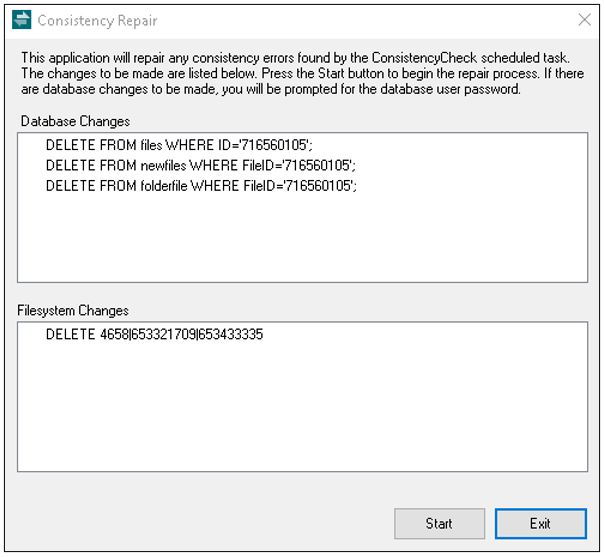Select the DELETE FROM folderfile statement
Screen dimensions: 605x557
pyautogui.click(x=201, y=186)
